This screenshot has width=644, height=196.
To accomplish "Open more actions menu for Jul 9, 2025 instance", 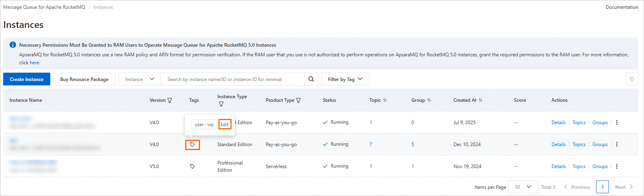I will (x=617, y=123).
